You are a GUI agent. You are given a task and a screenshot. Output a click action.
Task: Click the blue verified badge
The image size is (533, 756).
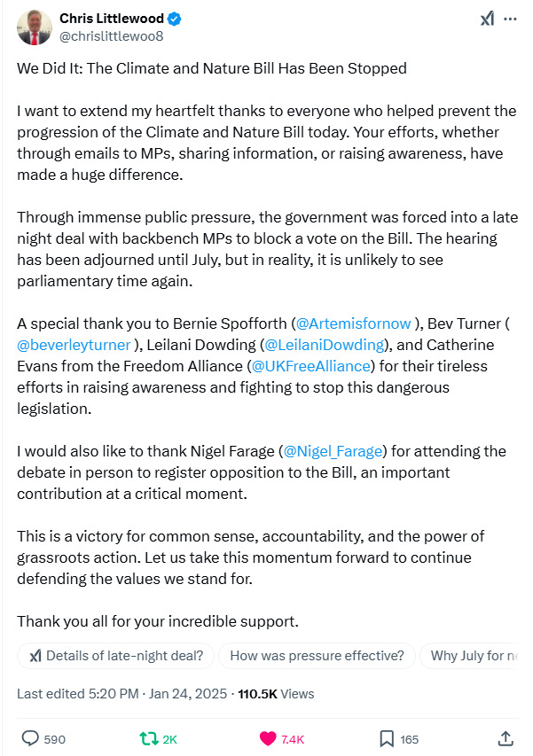(x=176, y=19)
